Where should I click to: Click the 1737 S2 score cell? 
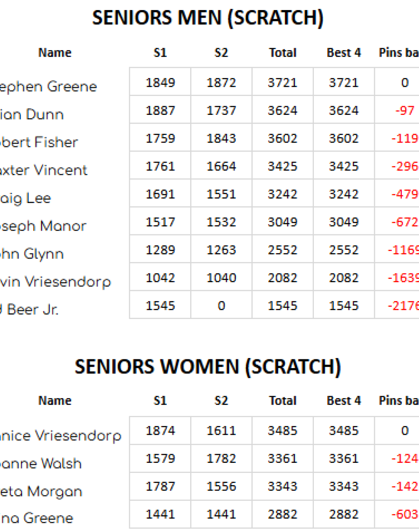tap(221, 111)
